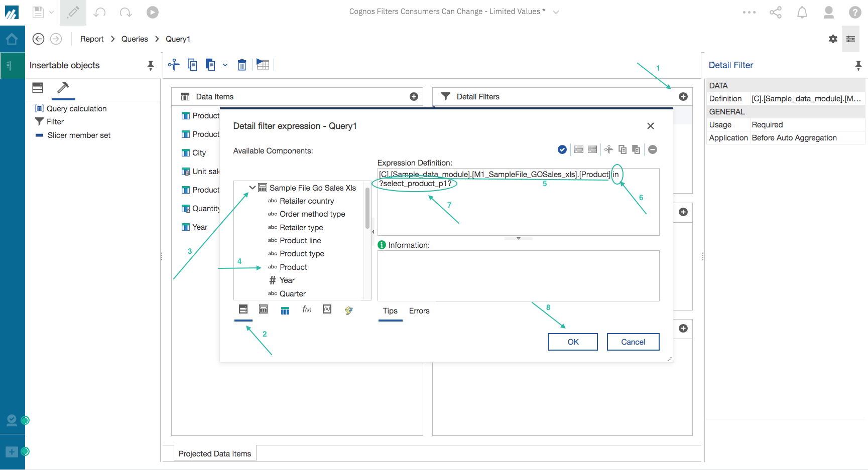Screen dimensions: 868x470
Task: Validate the expression with check icon
Action: pyautogui.click(x=562, y=149)
